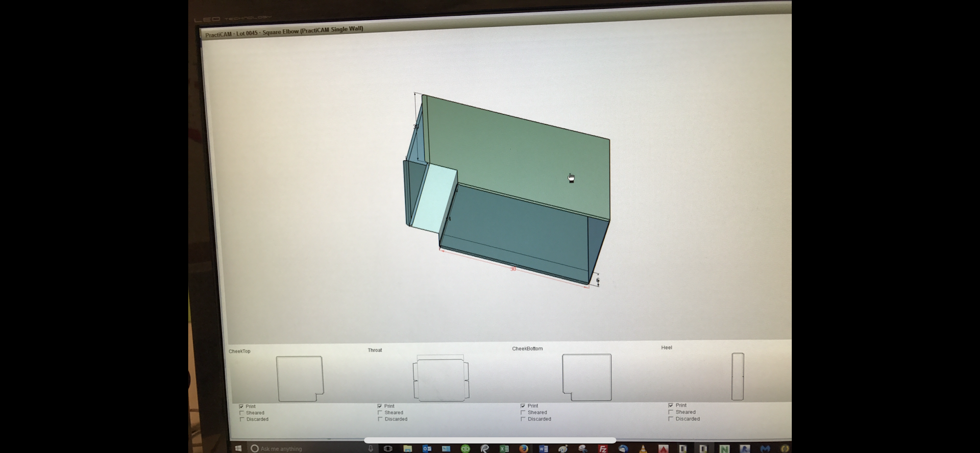980x453 pixels.
Task: Open Word from the taskbar
Action: (x=543, y=448)
